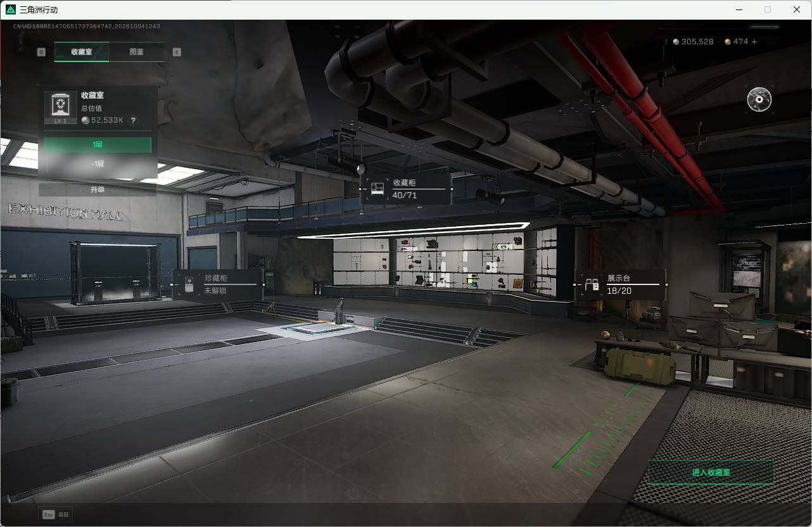Click the 展示台 display stand icon
This screenshot has height=527, width=812.
pos(592,284)
